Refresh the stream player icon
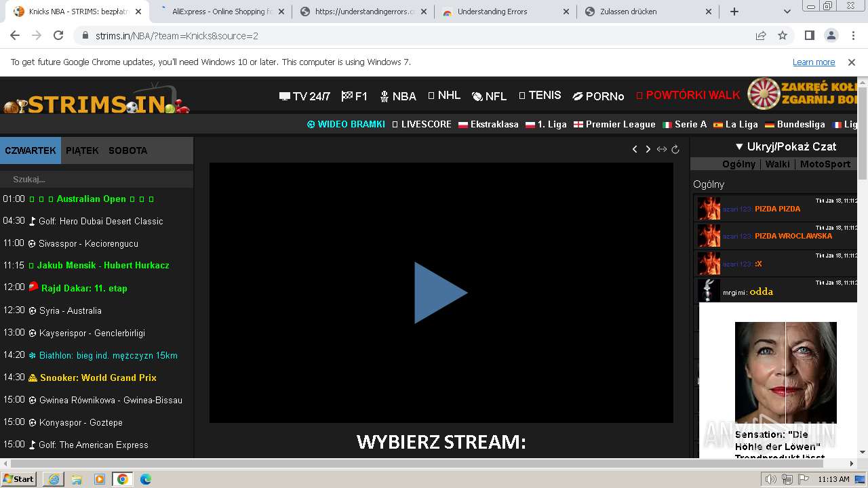Viewport: 868px width, 488px height. point(675,149)
